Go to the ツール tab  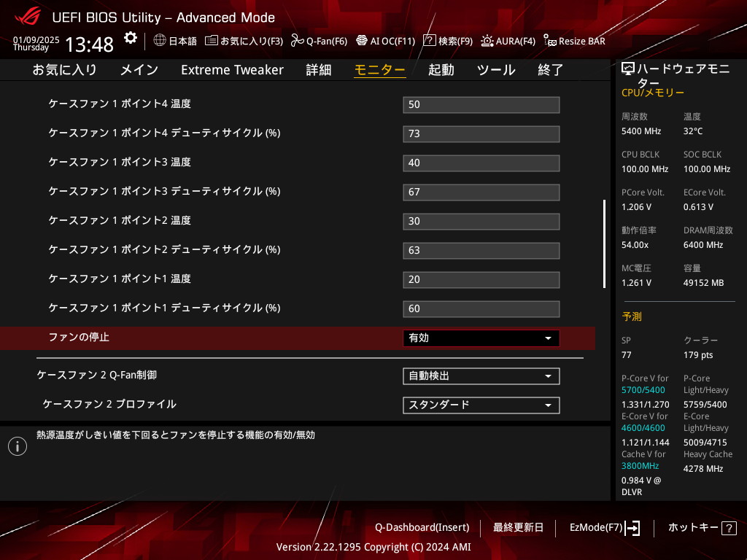coord(496,70)
